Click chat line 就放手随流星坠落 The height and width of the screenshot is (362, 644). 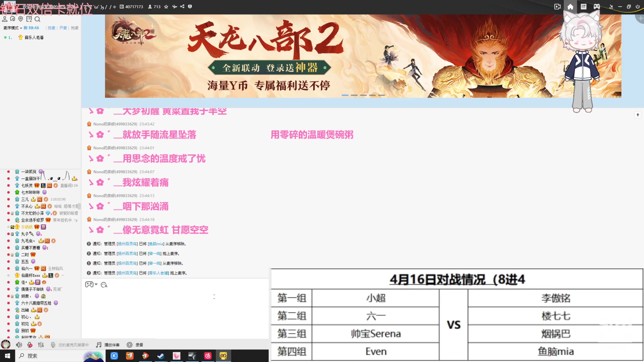click(x=159, y=135)
